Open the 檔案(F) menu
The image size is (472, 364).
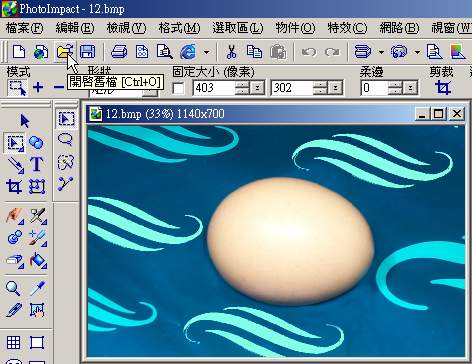[x=24, y=28]
